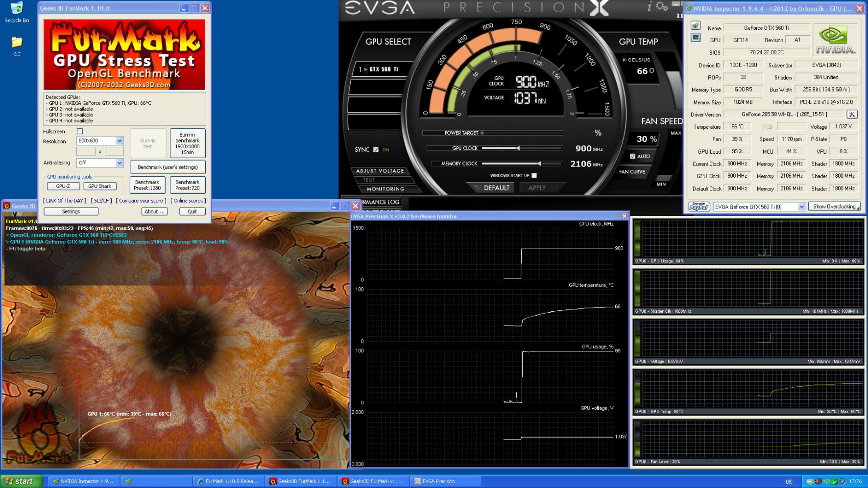
Task: Open NVIDIA Inspector sensor monitoring icon
Action: [696, 38]
